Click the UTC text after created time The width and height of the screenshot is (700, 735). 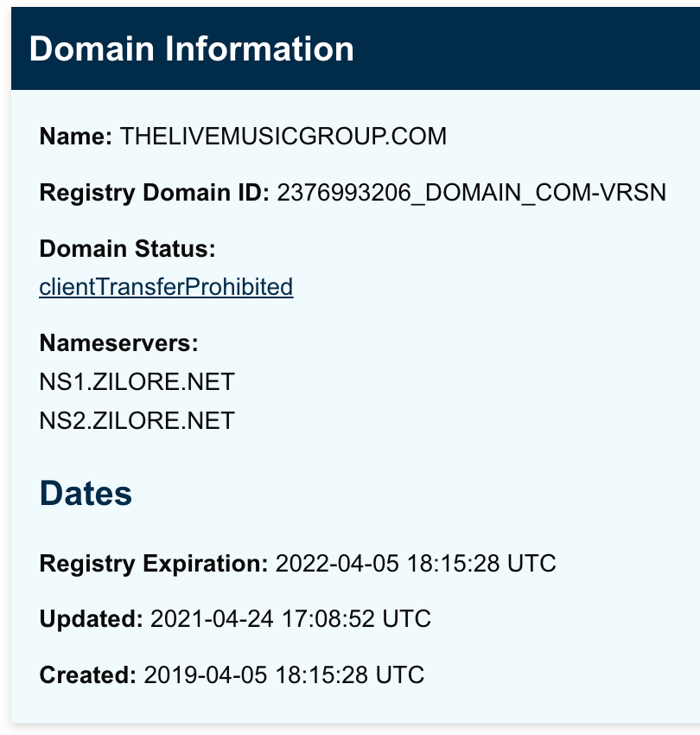[x=400, y=675]
